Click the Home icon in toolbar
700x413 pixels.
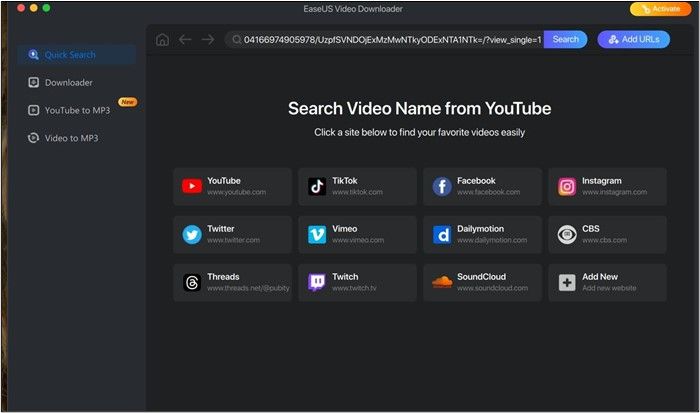tap(163, 40)
